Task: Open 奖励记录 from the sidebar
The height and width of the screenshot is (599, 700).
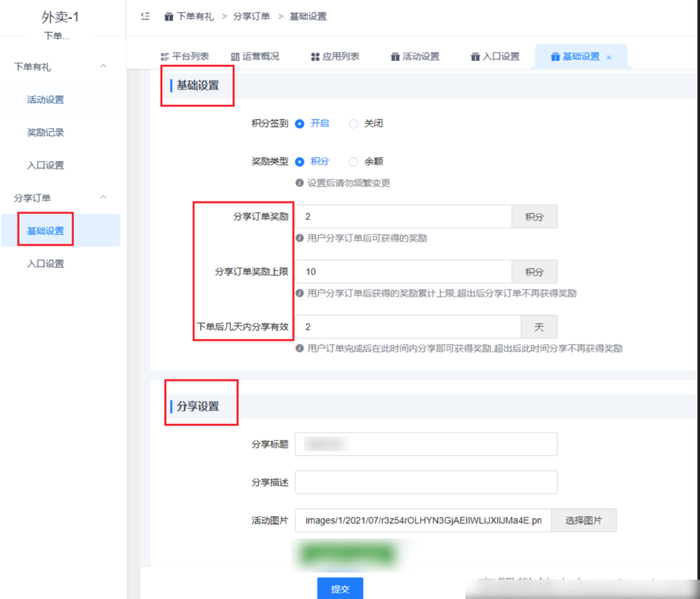Action: [x=45, y=132]
